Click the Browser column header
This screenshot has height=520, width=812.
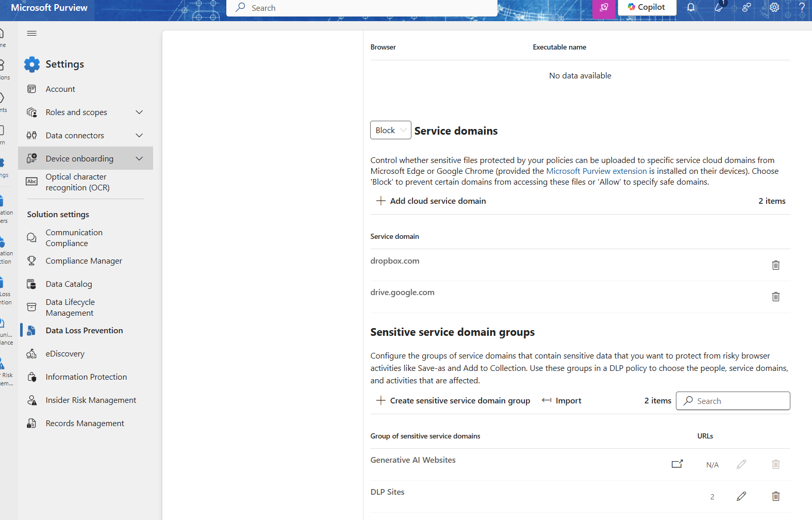[x=383, y=47]
